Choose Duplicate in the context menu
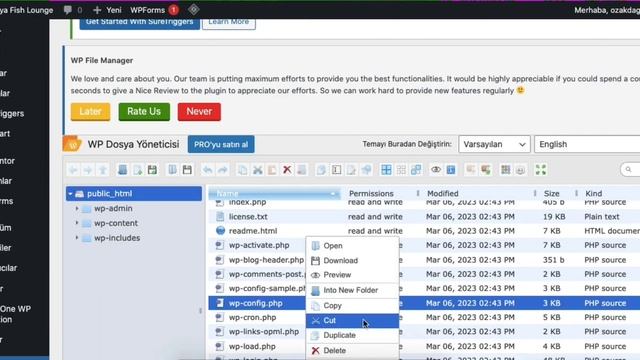 pyautogui.click(x=352, y=336)
